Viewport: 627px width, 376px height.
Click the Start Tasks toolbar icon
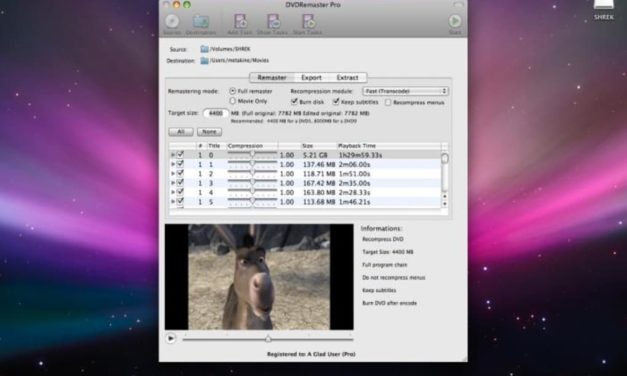point(308,21)
